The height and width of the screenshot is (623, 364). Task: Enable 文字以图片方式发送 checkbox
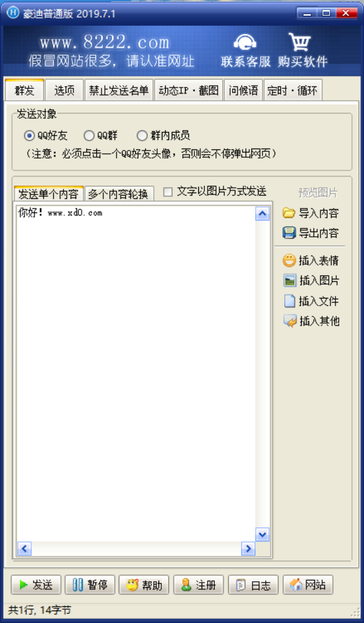coord(168,192)
